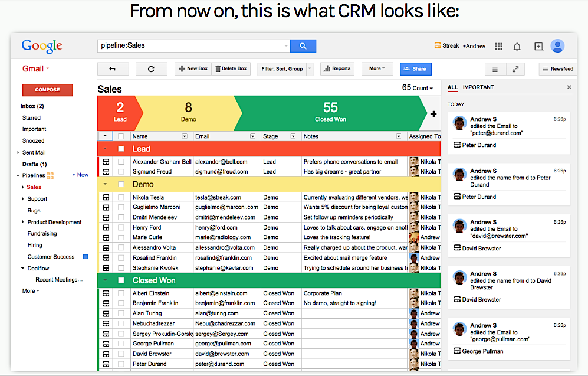Click the blue Share button
Viewport: 588px width, 376px height.
tap(416, 69)
